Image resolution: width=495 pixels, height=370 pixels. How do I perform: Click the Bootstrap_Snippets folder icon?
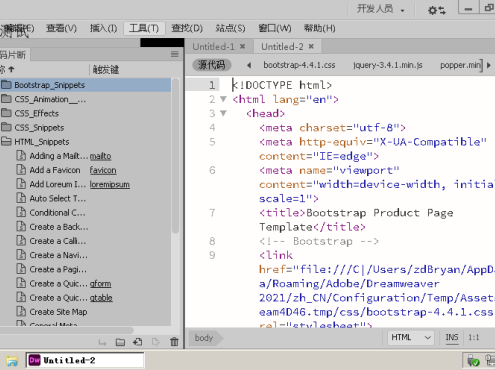[6, 85]
